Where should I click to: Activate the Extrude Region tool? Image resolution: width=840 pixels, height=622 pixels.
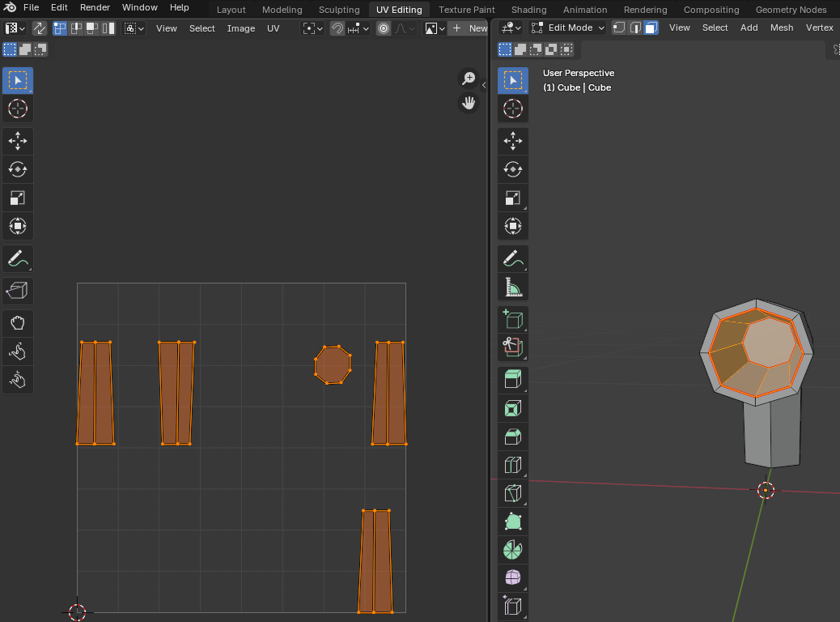click(x=512, y=378)
